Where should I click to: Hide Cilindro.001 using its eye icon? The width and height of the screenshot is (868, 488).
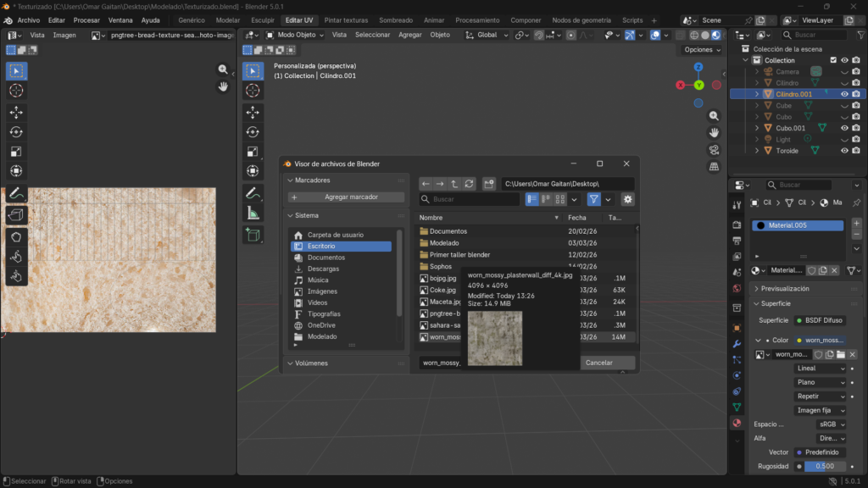pyautogui.click(x=844, y=94)
